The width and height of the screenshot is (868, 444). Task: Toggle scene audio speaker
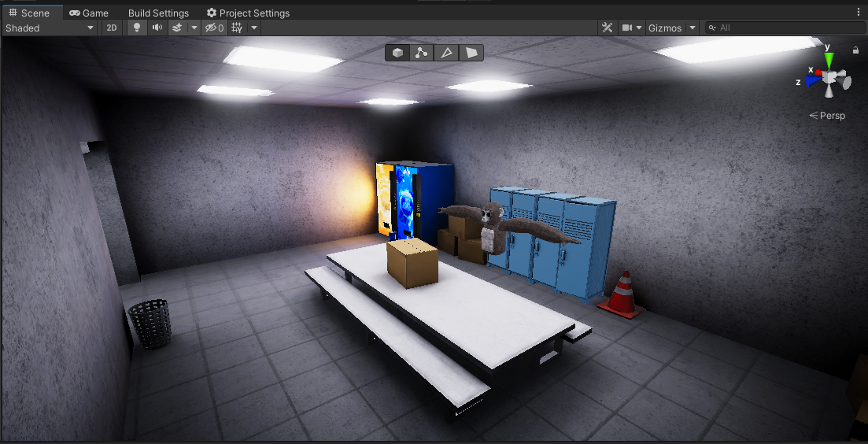[x=157, y=28]
